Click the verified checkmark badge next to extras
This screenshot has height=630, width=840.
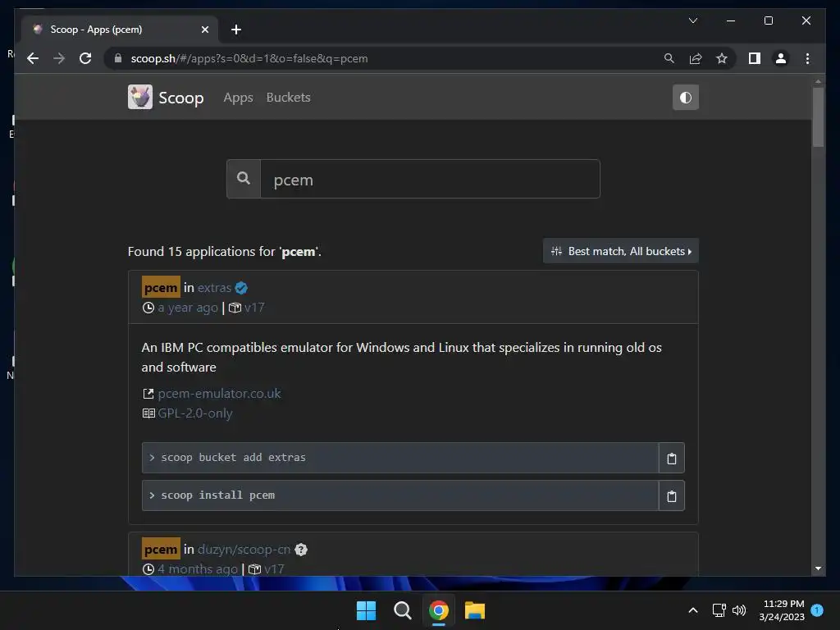pos(241,288)
